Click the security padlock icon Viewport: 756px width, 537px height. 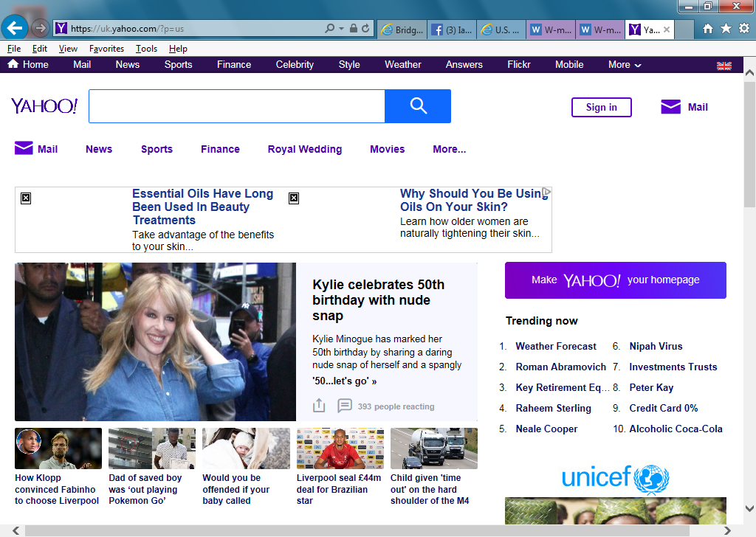point(354,29)
